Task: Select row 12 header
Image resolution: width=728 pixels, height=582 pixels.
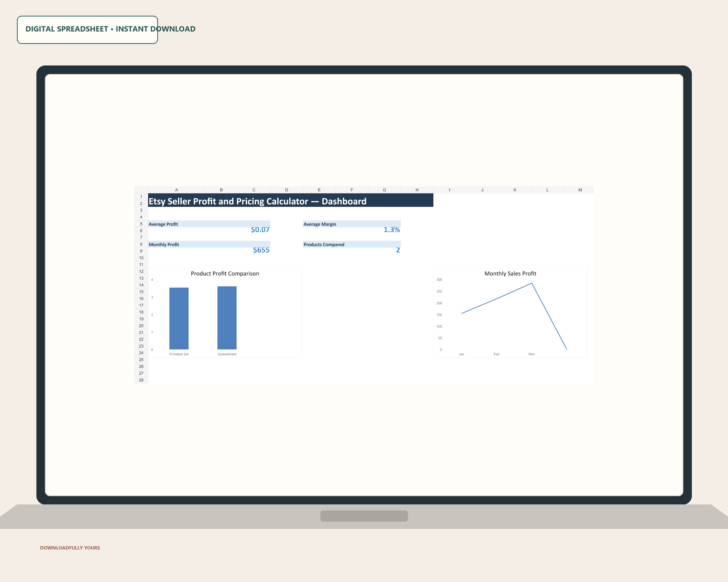Action: tap(141, 271)
